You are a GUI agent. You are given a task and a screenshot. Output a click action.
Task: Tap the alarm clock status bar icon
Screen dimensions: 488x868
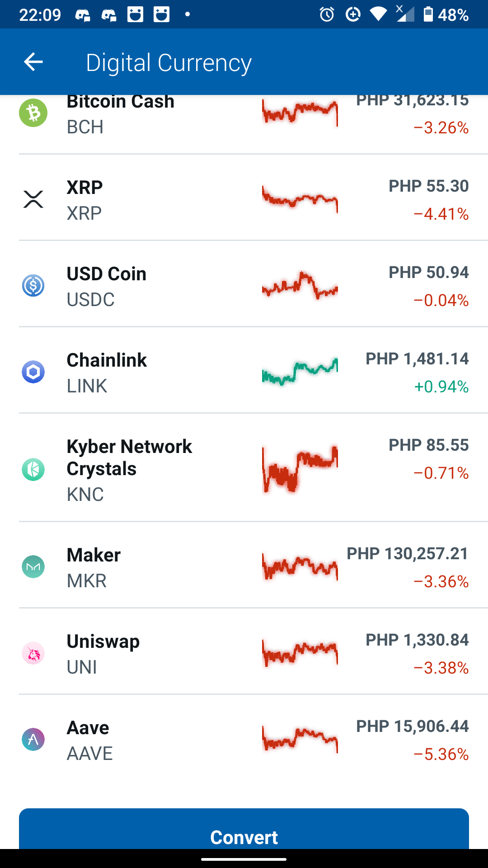327,14
